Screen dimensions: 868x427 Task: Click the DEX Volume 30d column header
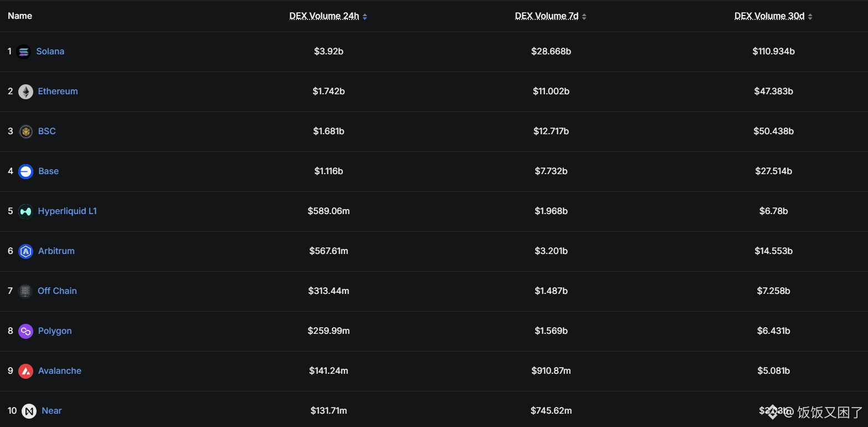[x=769, y=16]
